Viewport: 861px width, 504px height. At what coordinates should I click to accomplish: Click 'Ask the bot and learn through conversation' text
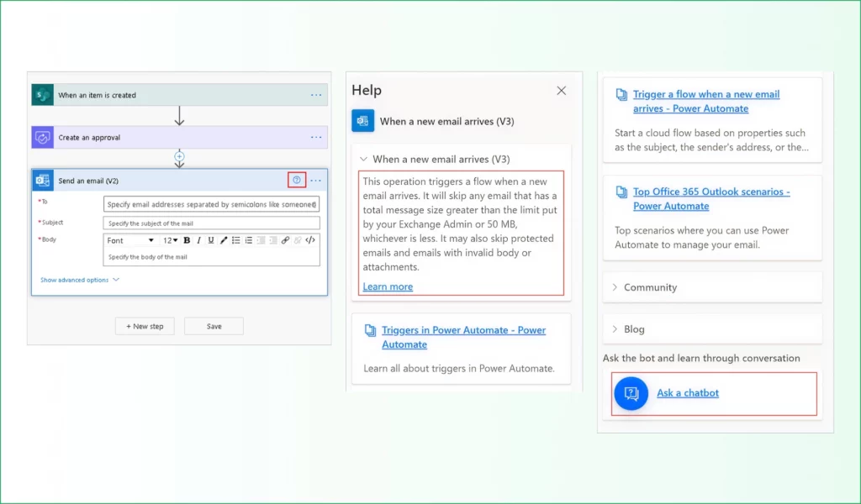click(701, 358)
